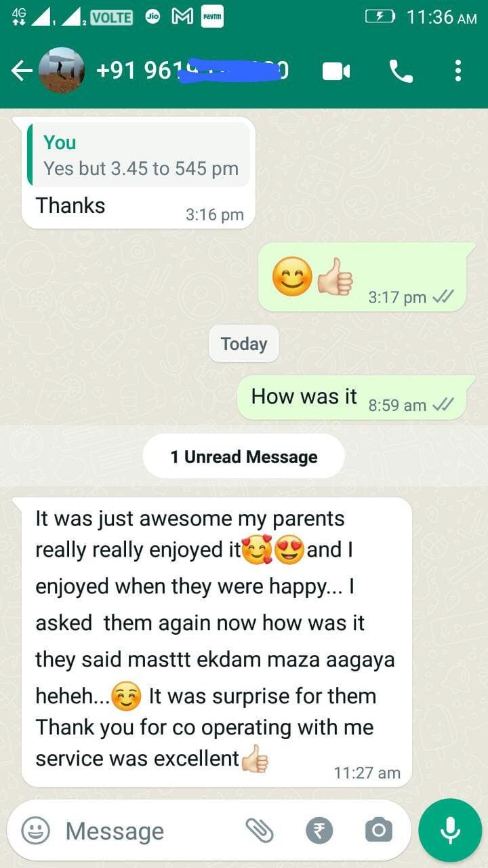This screenshot has width=488, height=868.
Task: Open the rupee payment icon
Action: pos(319,830)
